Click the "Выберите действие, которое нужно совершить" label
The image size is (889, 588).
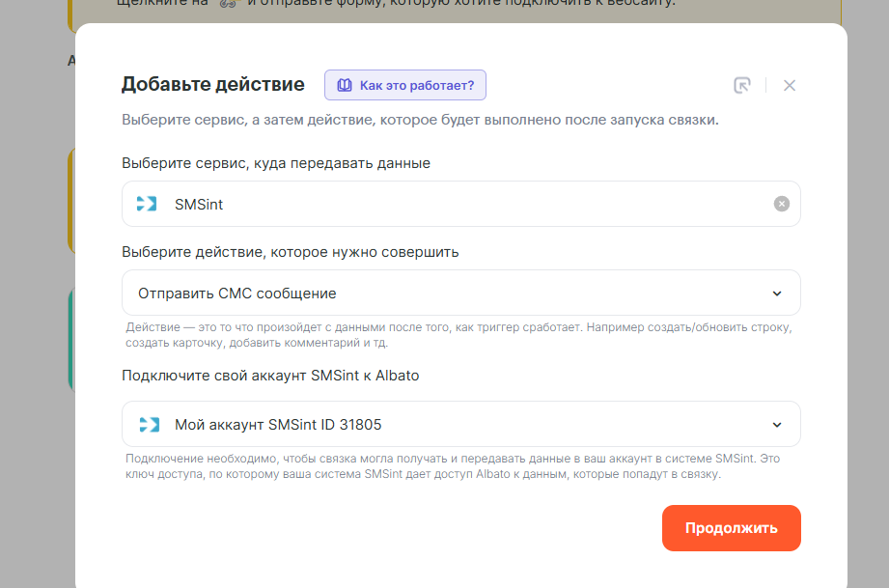[x=290, y=252]
